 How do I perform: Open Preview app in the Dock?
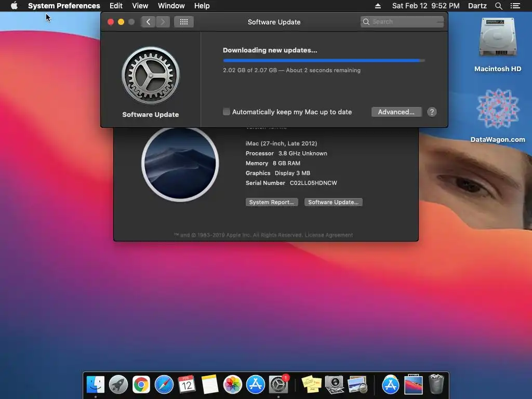(x=357, y=384)
